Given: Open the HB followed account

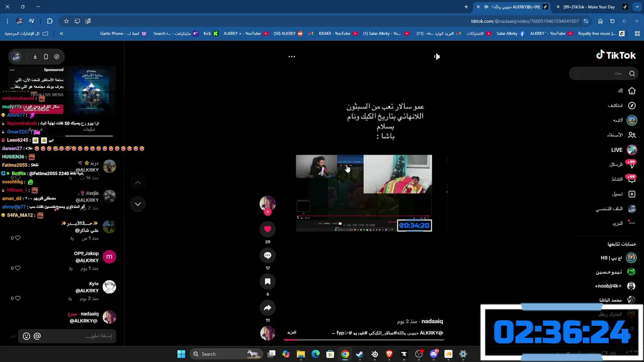Looking at the screenshot, I should pos(618,258).
